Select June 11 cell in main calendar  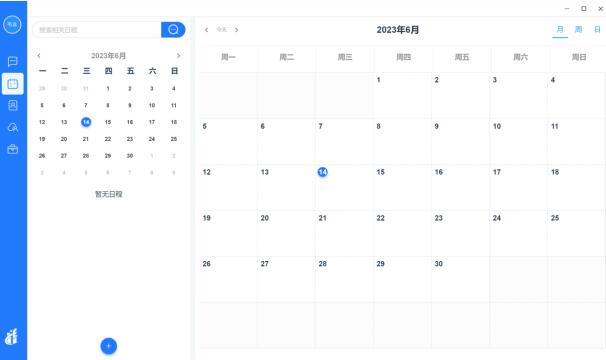(577, 141)
